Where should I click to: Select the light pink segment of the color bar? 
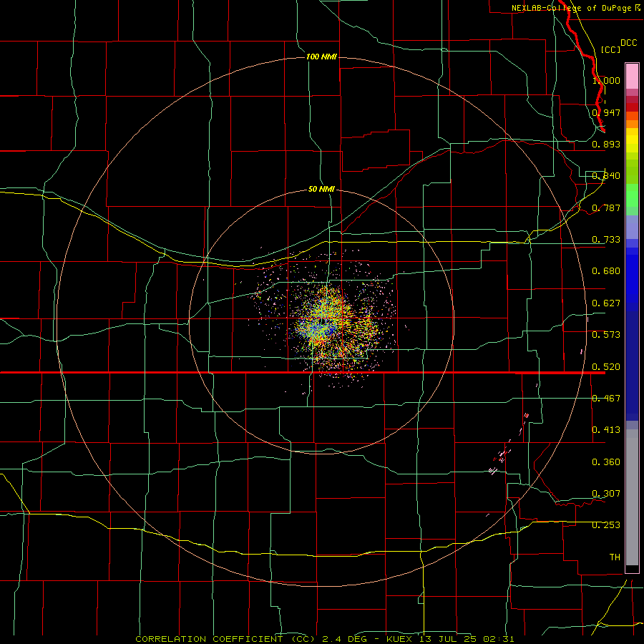point(632,76)
